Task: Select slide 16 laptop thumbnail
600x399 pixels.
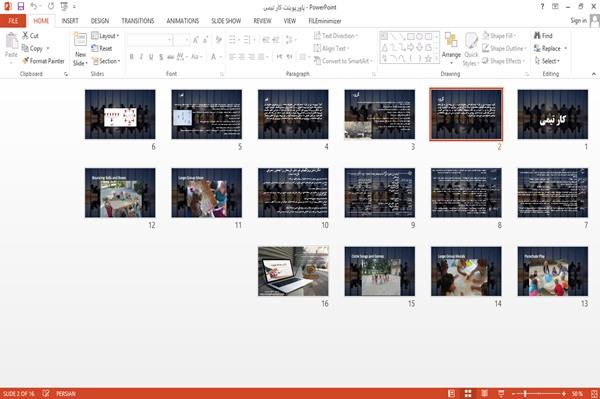Action: (x=293, y=271)
